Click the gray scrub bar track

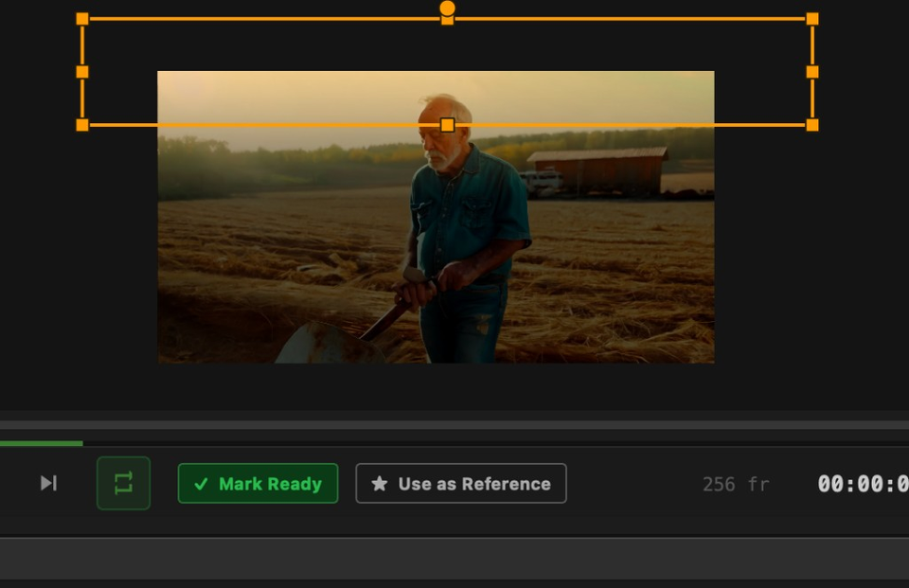(x=454, y=425)
